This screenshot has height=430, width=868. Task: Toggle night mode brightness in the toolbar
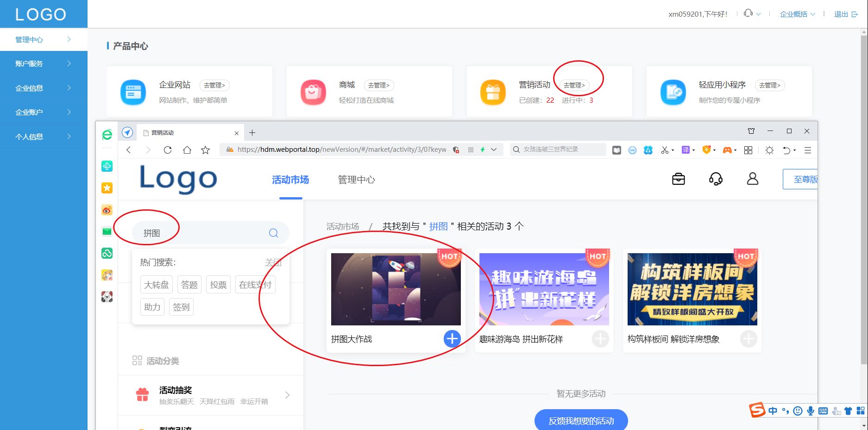tap(769, 150)
